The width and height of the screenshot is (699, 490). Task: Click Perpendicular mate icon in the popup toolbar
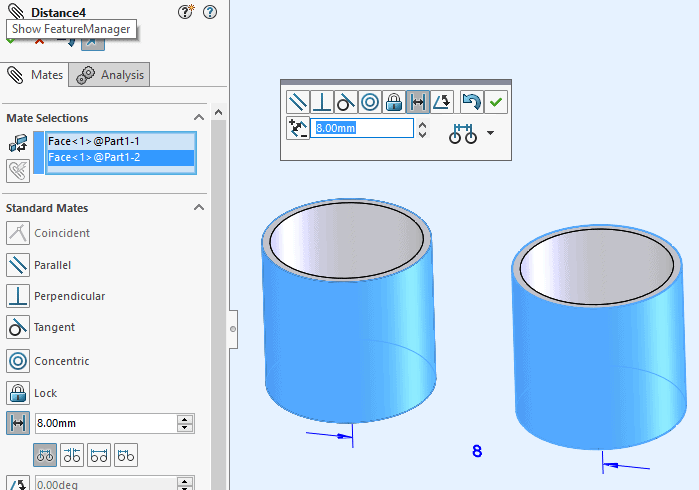tap(322, 101)
